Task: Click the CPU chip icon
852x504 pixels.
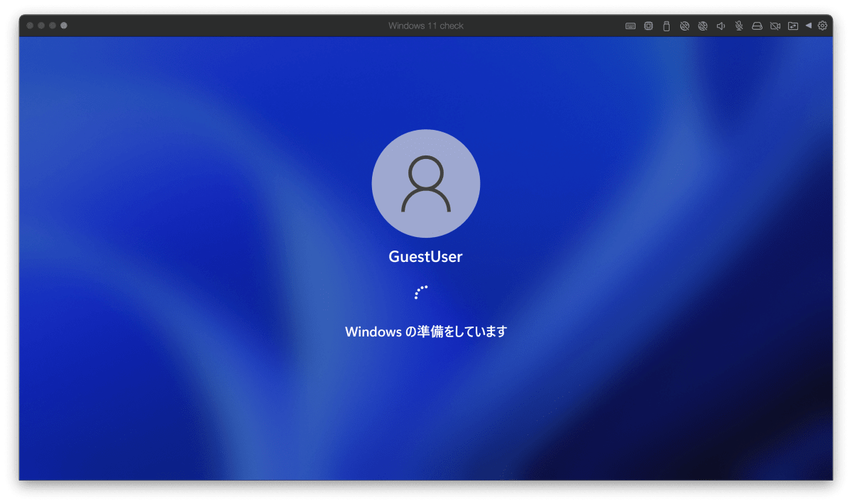Action: [648, 26]
